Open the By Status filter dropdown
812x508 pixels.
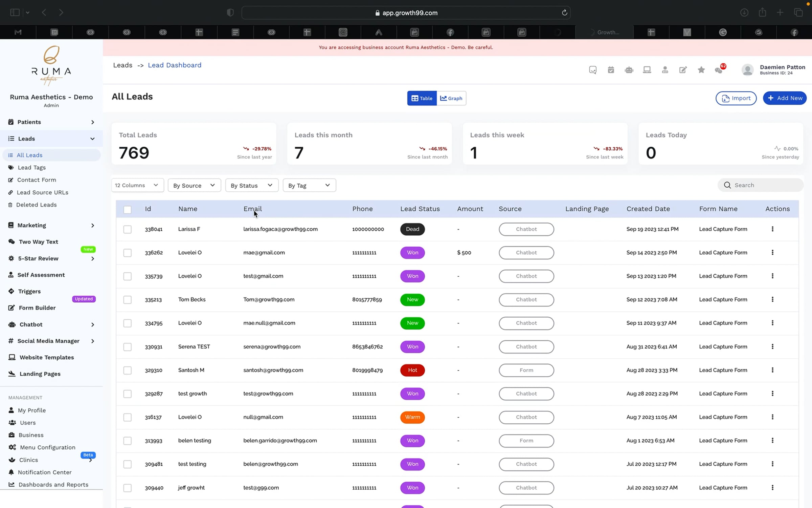tap(252, 185)
